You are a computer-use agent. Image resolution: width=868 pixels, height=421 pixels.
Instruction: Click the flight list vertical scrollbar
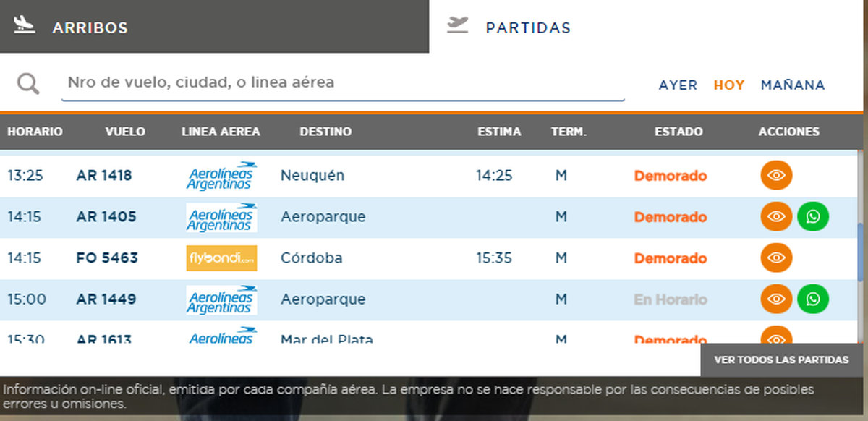point(860,253)
